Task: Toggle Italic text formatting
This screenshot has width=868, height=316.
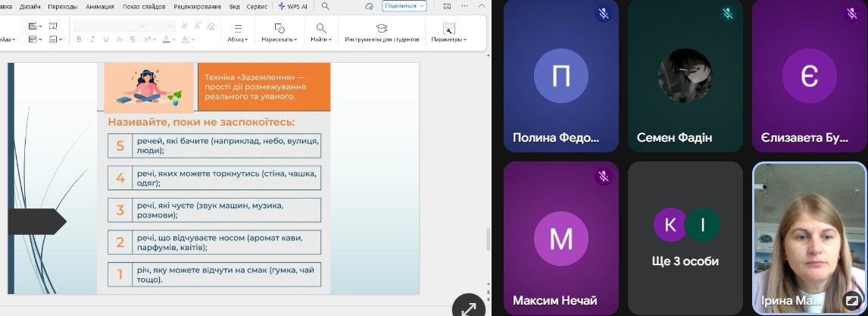Action: (92, 39)
